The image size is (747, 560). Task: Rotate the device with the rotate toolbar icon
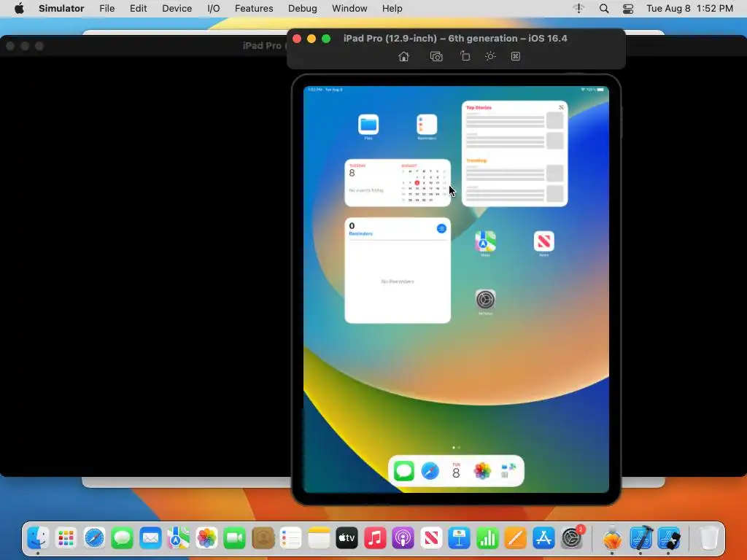click(x=465, y=56)
